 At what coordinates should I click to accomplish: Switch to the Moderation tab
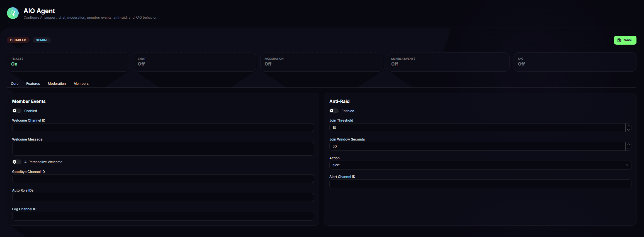click(57, 84)
